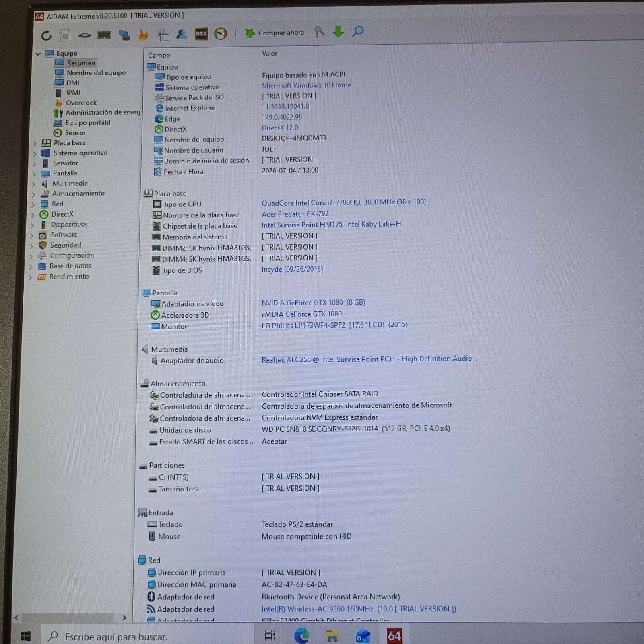
Task: Expand the DirectX tree node
Action: tap(33, 215)
